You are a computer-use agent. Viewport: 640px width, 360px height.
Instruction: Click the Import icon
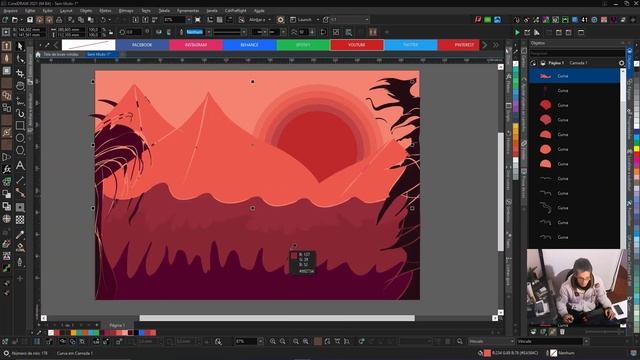pyautogui.click(x=136, y=20)
